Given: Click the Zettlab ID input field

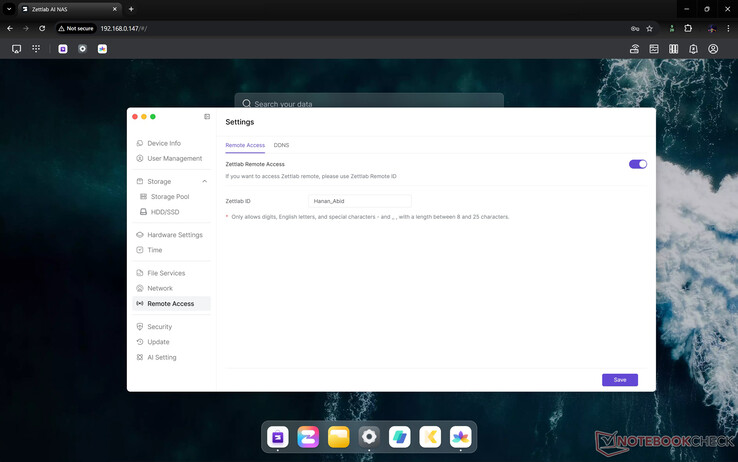Looking at the screenshot, I should [x=359, y=201].
